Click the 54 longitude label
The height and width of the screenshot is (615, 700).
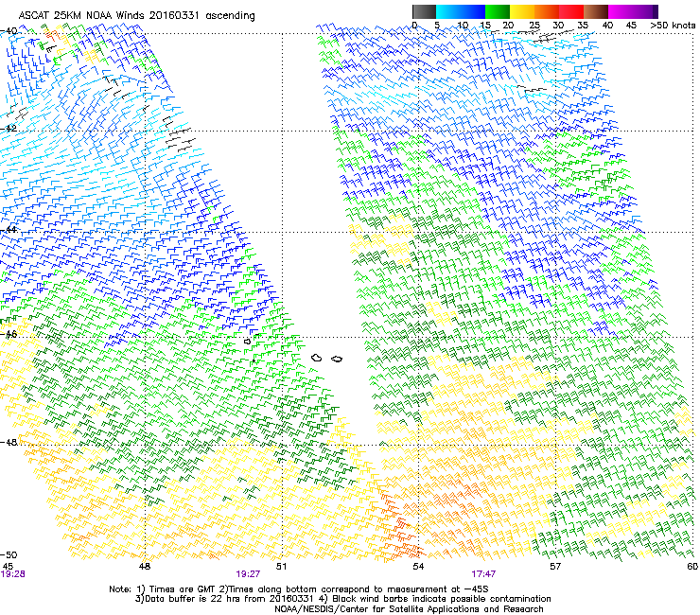pyautogui.click(x=418, y=567)
